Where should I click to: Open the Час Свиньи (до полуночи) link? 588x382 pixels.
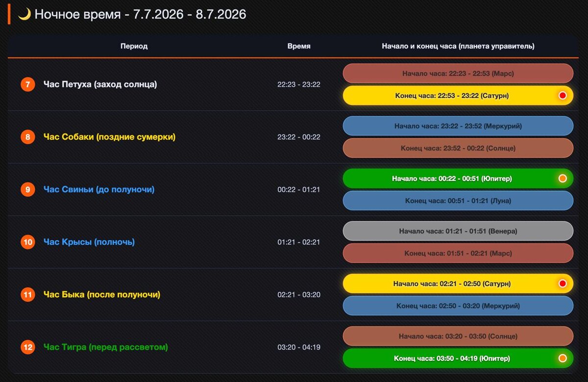99,189
